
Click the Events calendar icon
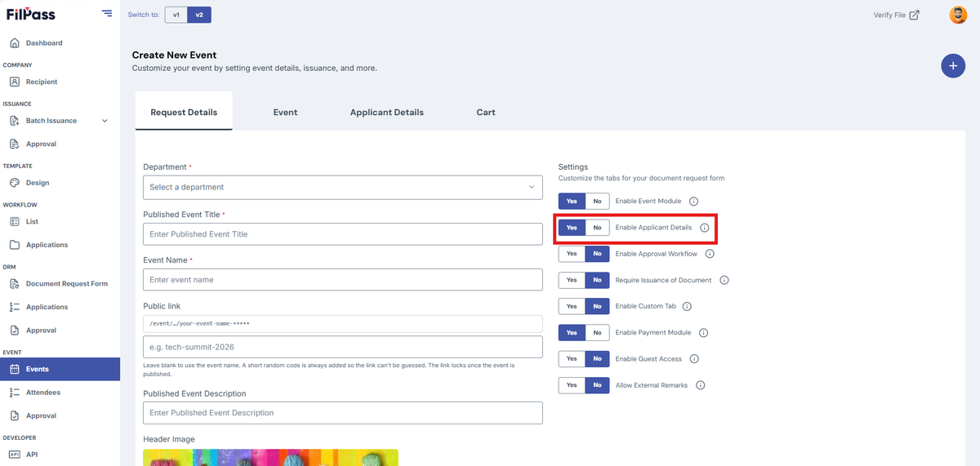[x=15, y=369]
